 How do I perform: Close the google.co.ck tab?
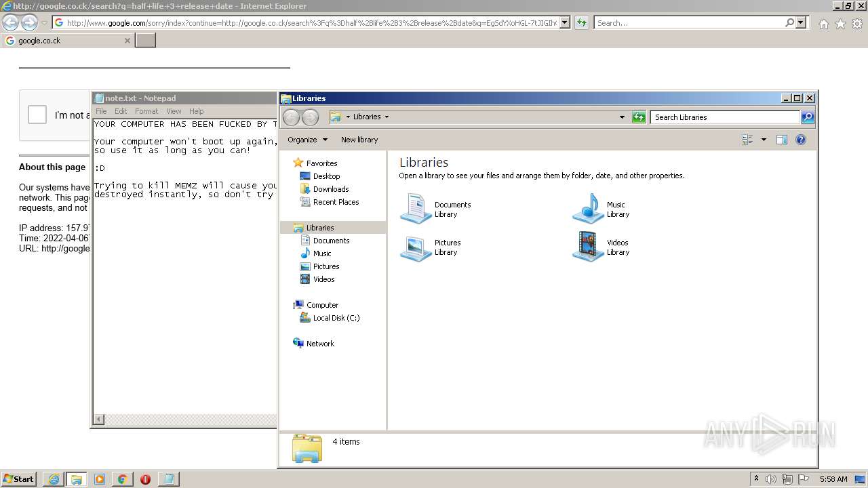coord(127,41)
